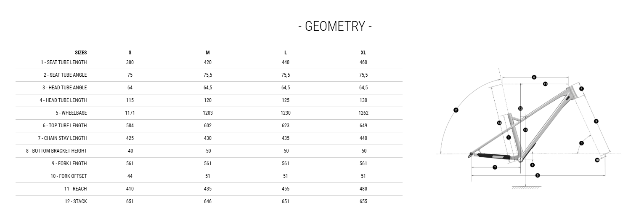Click marker 10 fork offset bubble
This screenshot has height=220, width=644.
(x=597, y=160)
